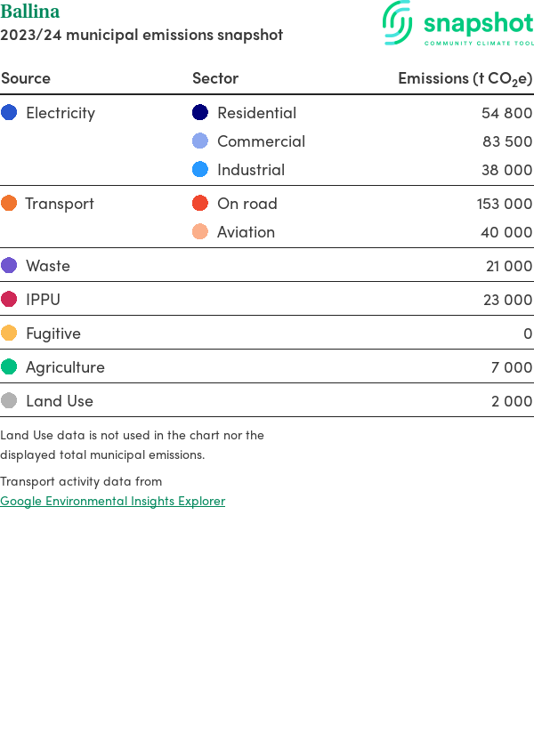Select the Commercial emissions value 83 500
The height and width of the screenshot is (756, 534).
(x=507, y=141)
